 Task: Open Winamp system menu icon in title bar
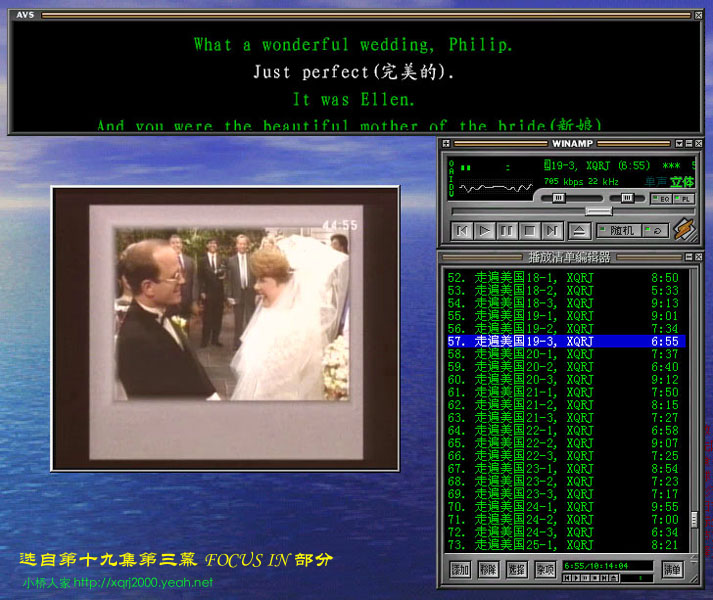pyautogui.click(x=446, y=144)
